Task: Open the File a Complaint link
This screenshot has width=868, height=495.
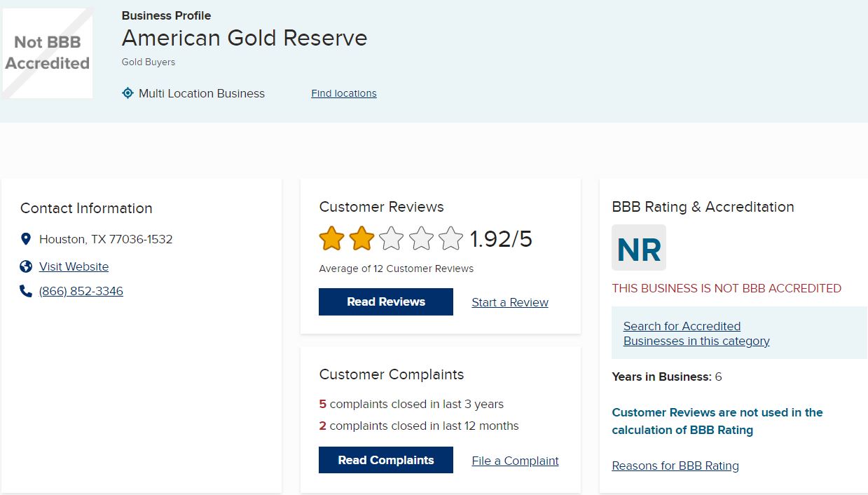Action: [x=516, y=461]
